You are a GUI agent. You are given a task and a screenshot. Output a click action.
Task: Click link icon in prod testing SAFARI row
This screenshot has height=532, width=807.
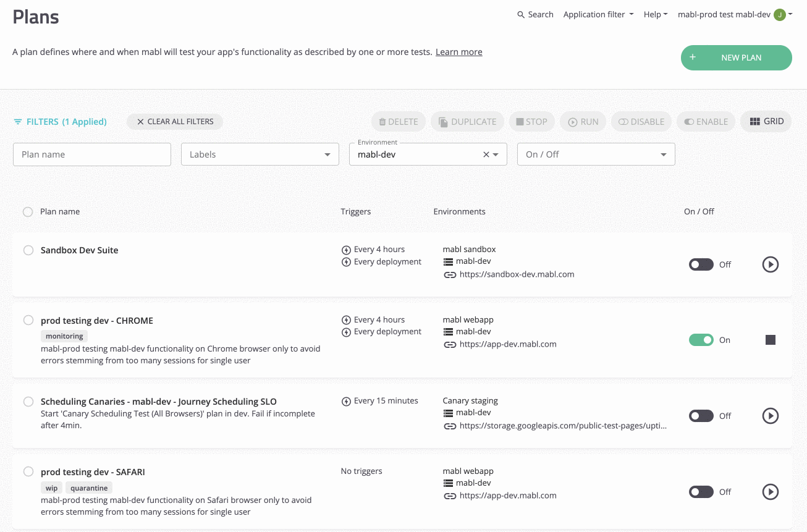450,496
